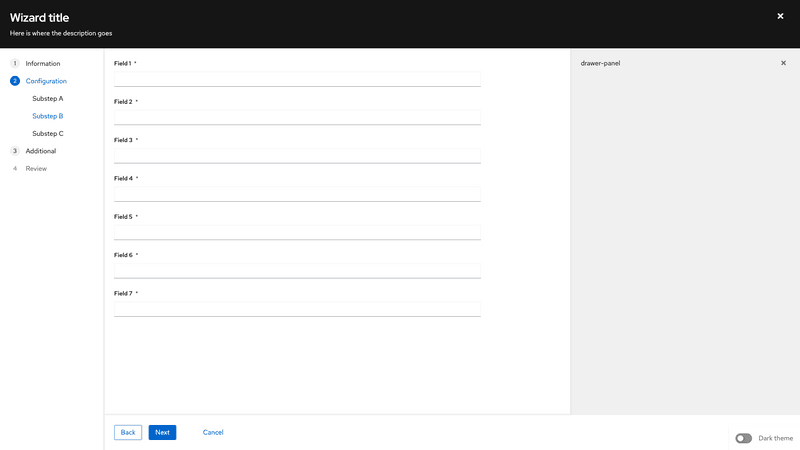This screenshot has width=800, height=450.
Task: Click the Back button
Action: pos(128,432)
